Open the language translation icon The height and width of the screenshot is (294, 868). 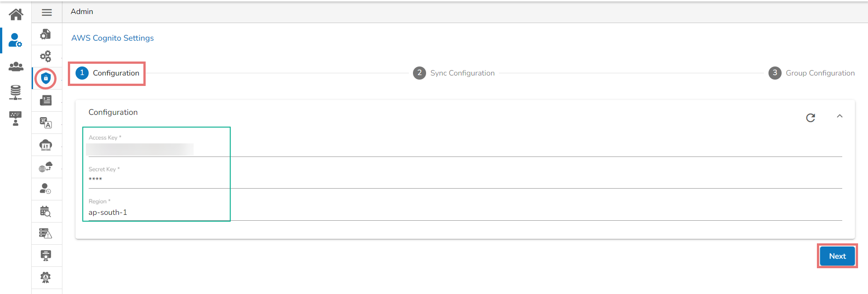point(46,123)
